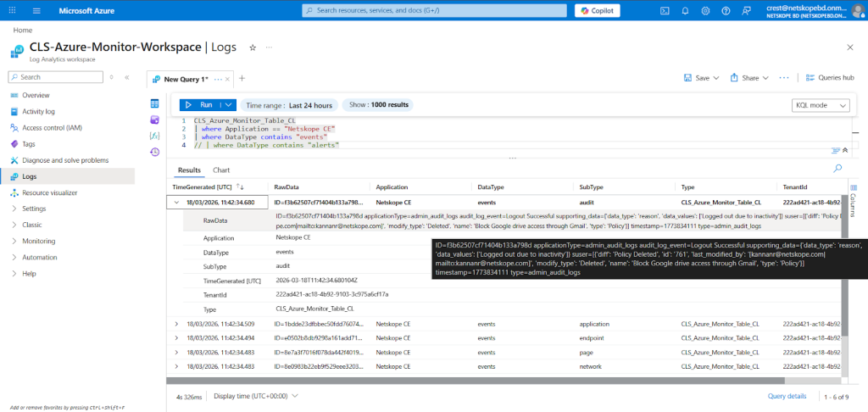868x412 pixels.
Task: Close the Logs blade with X
Action: pos(850,47)
